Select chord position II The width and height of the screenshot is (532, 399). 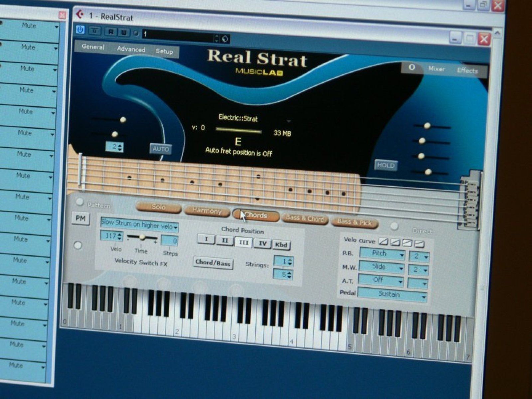[x=225, y=241]
